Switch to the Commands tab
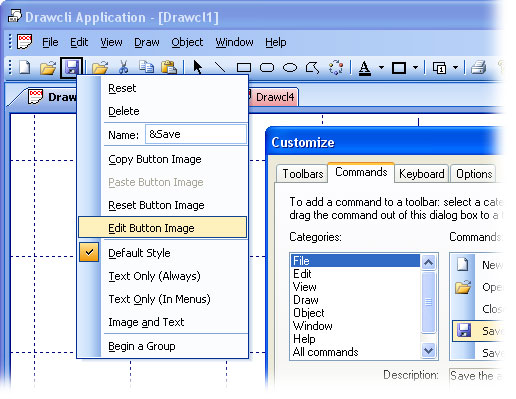The image size is (516, 399). pyautogui.click(x=361, y=172)
